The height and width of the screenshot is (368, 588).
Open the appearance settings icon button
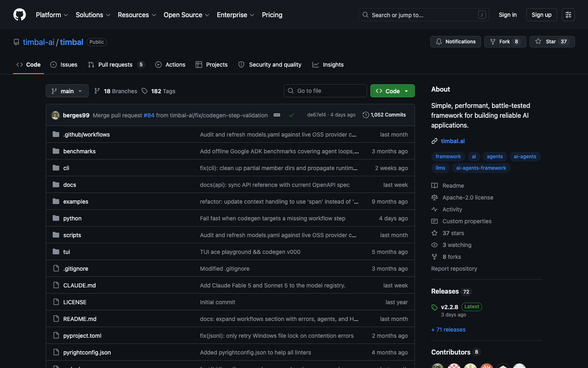pyautogui.click(x=568, y=15)
